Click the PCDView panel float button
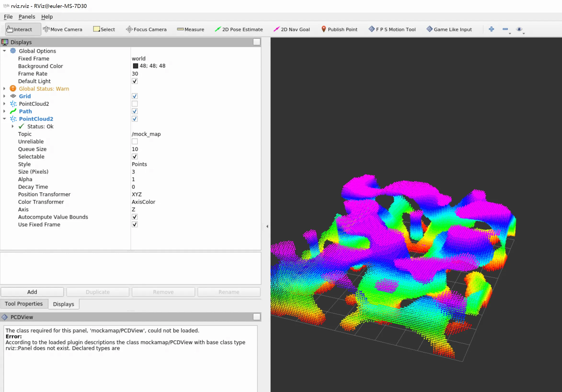Screen dimensions: 562x392 click(257, 317)
